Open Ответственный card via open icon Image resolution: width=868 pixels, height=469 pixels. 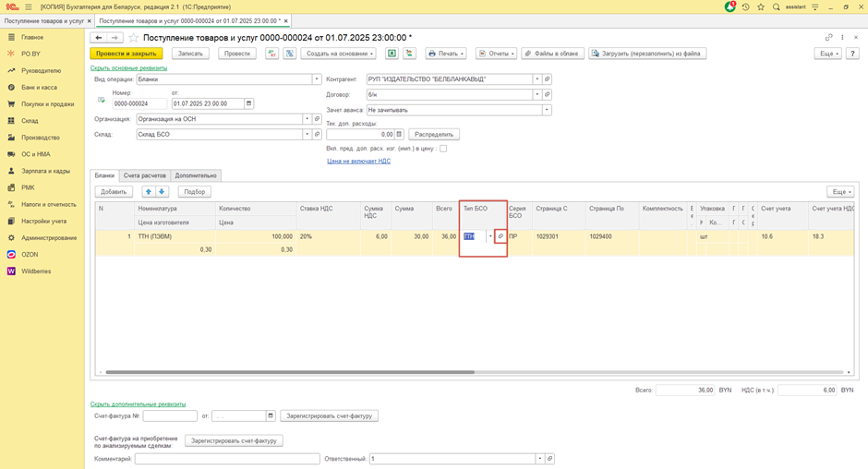[x=549, y=459]
